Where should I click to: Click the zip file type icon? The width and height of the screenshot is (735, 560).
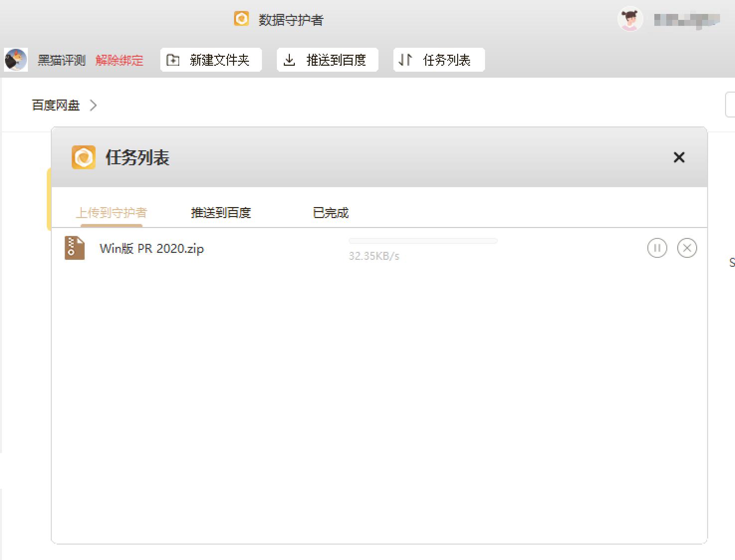pos(74,247)
